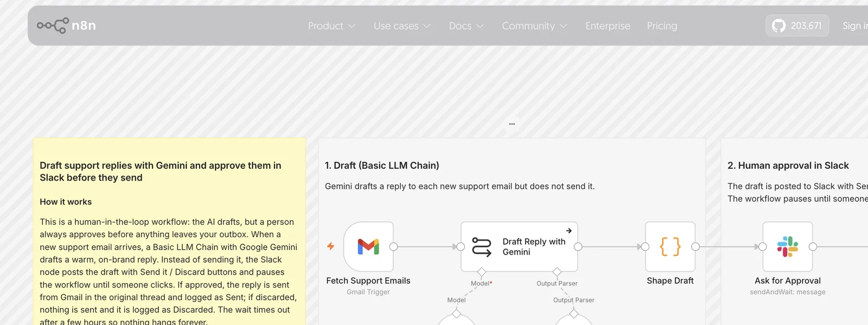Expand the Community dropdown

coord(534,26)
